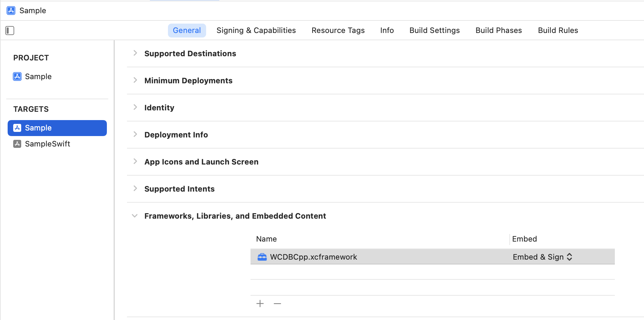Image resolution: width=644 pixels, height=320 pixels.
Task: Open the Resource Tags tab
Action: tap(338, 31)
